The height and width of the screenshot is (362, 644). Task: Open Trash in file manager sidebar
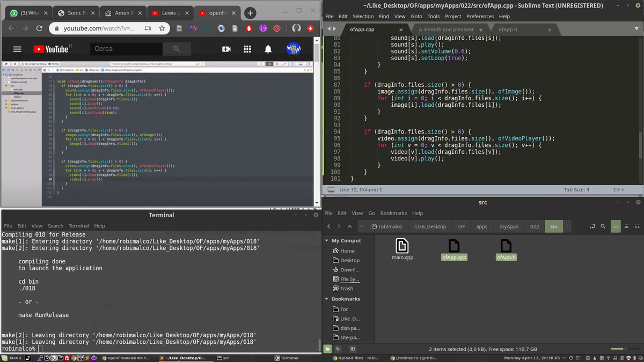pos(347,289)
